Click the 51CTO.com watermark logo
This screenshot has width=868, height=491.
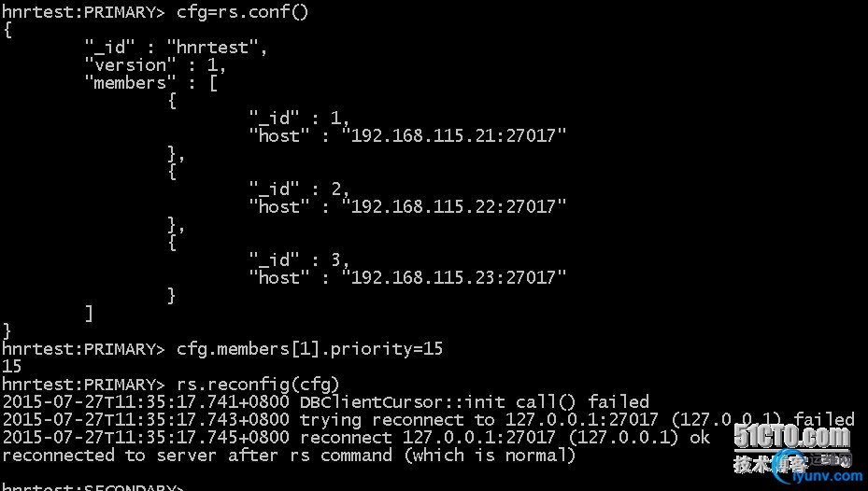click(x=792, y=437)
